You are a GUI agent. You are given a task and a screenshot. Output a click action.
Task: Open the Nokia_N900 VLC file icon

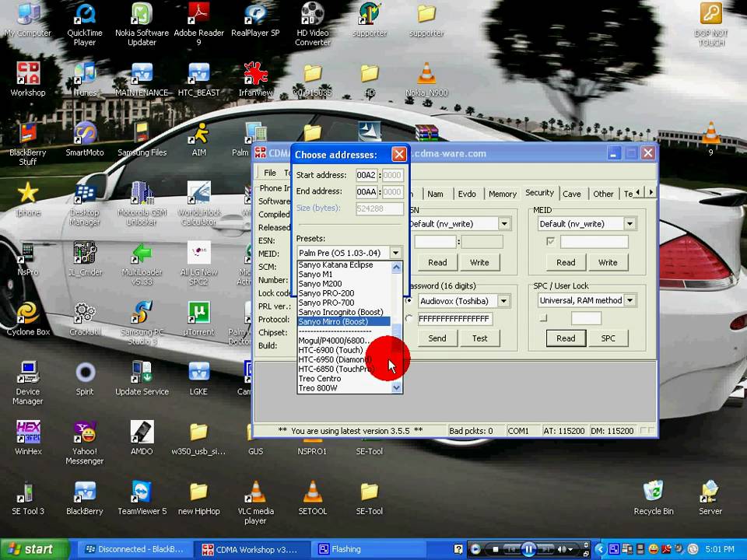click(426, 79)
